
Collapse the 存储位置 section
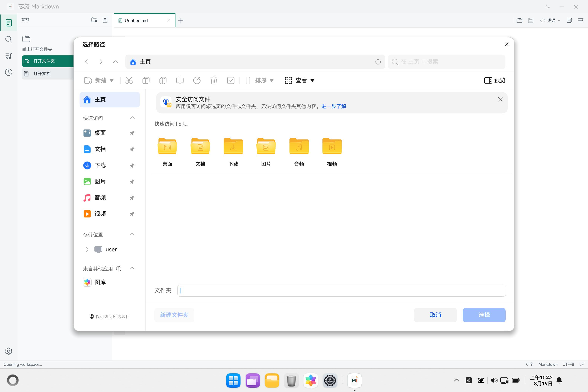pyautogui.click(x=132, y=234)
